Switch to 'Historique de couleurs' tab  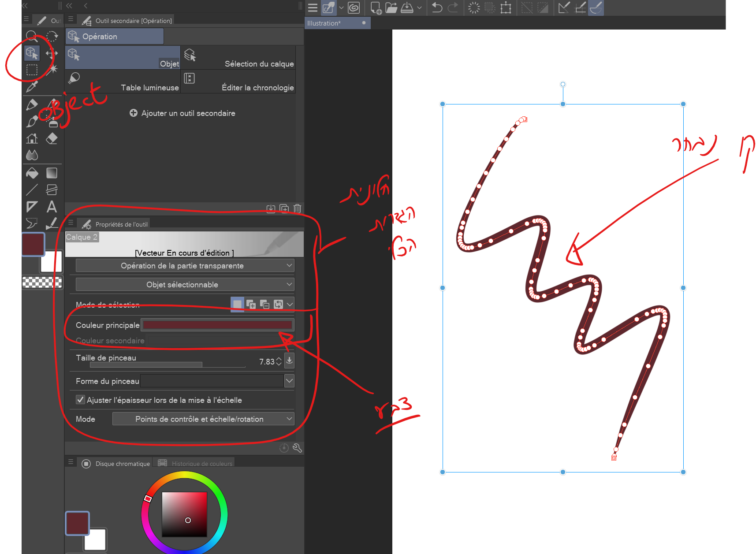(195, 463)
